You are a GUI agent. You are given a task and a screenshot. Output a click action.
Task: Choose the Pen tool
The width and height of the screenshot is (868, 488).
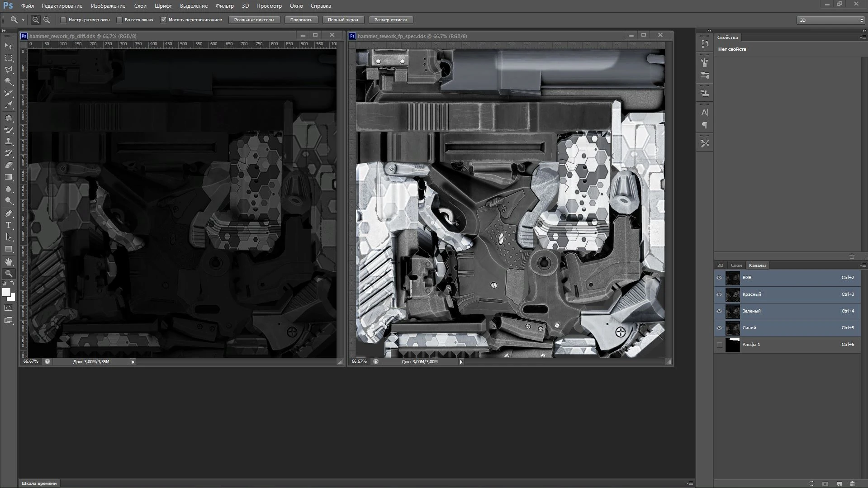[8, 213]
